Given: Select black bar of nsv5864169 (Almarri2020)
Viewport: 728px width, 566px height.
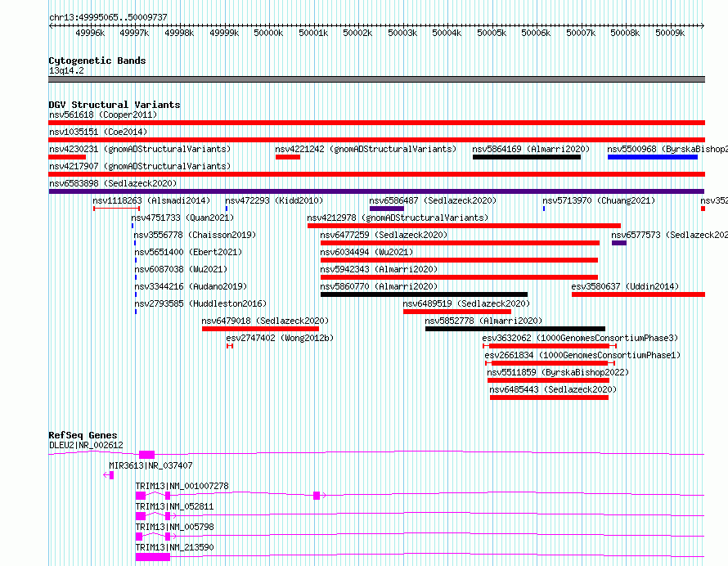Looking at the screenshot, I should pos(527,157).
